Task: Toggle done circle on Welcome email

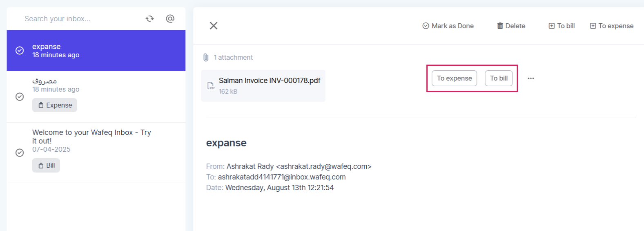Action: (20, 153)
